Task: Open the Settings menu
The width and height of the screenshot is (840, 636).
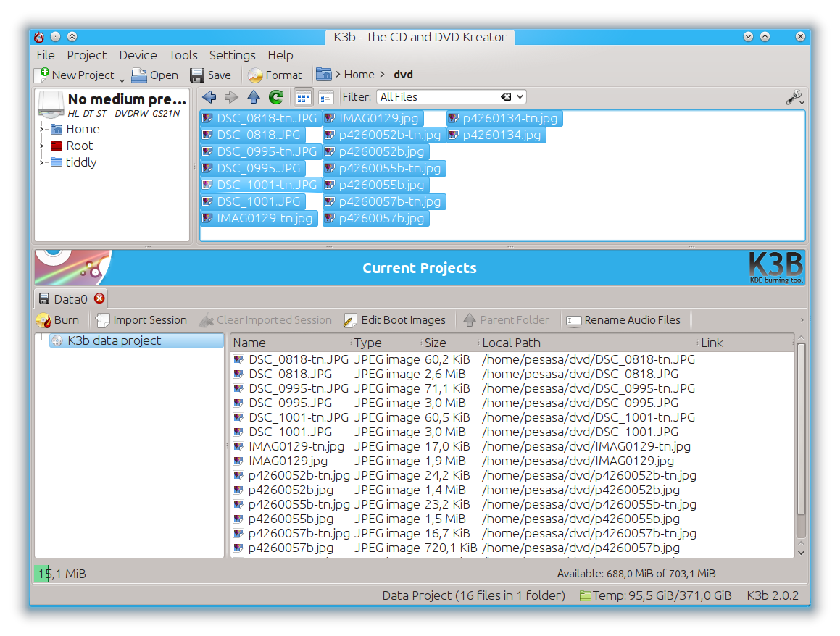Action: point(233,55)
